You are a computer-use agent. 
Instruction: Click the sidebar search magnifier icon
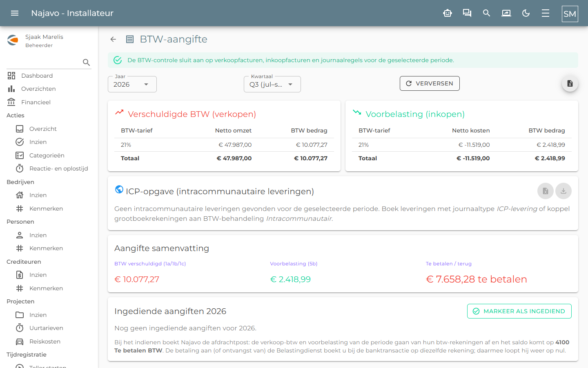pos(86,62)
